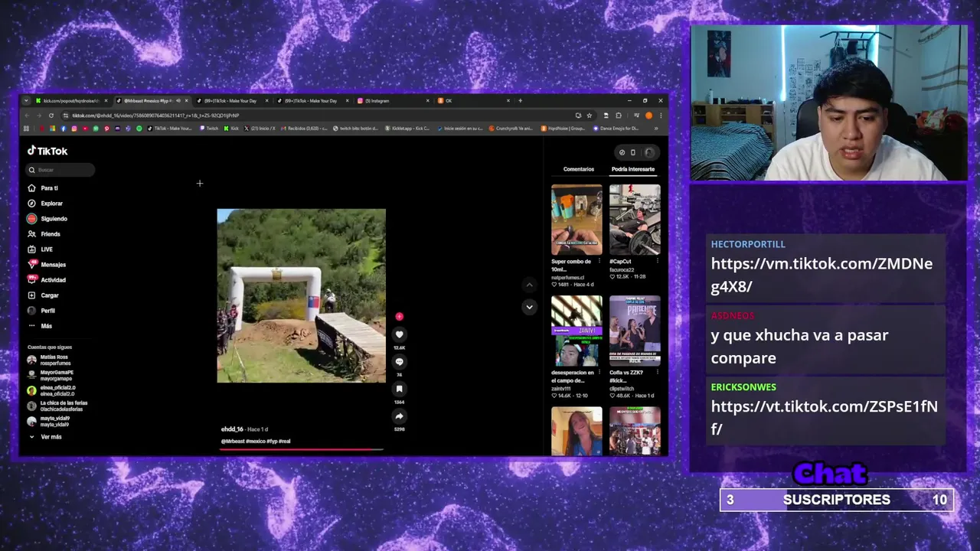Open Actividad notifications
Viewport: 980px width, 551px height.
pyautogui.click(x=47, y=280)
